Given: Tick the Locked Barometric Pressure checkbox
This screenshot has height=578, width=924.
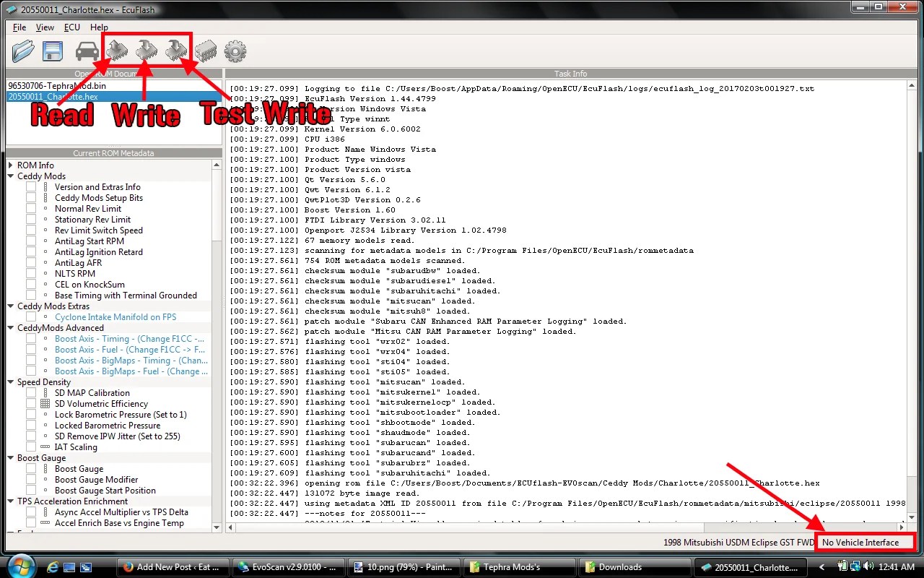Looking at the screenshot, I should [x=31, y=425].
